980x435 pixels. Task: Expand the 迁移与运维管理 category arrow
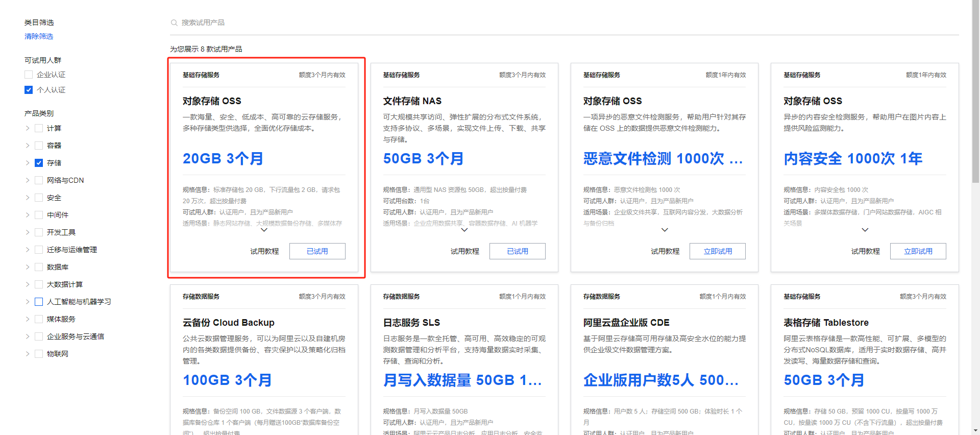click(28, 250)
